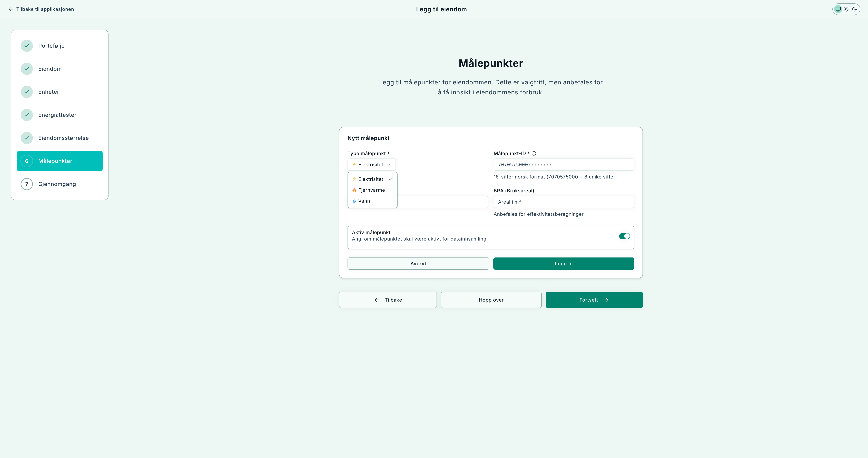Select the active Målepunkter step
The width and height of the screenshot is (868, 458).
[60, 161]
